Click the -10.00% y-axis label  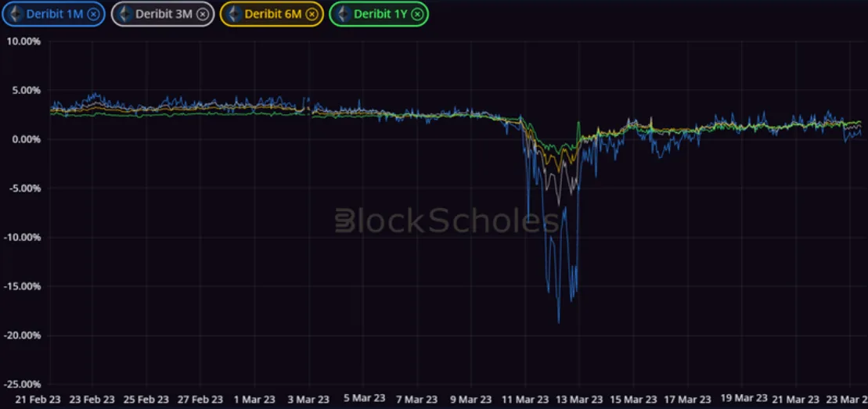coord(21,237)
